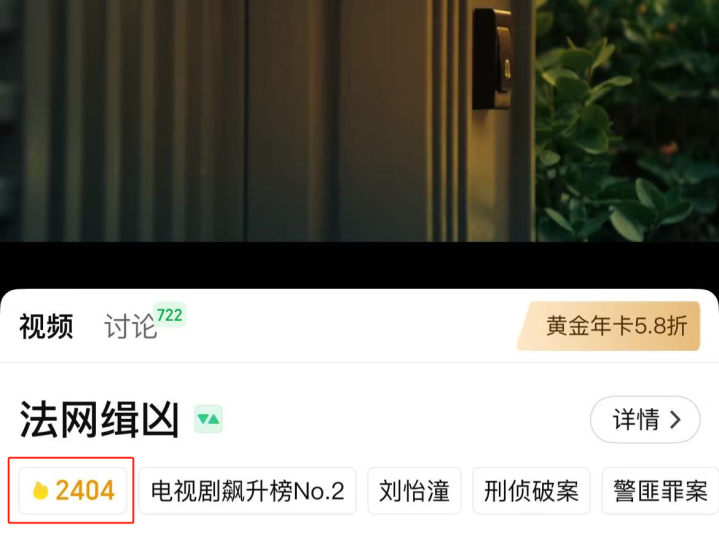Tap the black bar below the video

360,265
